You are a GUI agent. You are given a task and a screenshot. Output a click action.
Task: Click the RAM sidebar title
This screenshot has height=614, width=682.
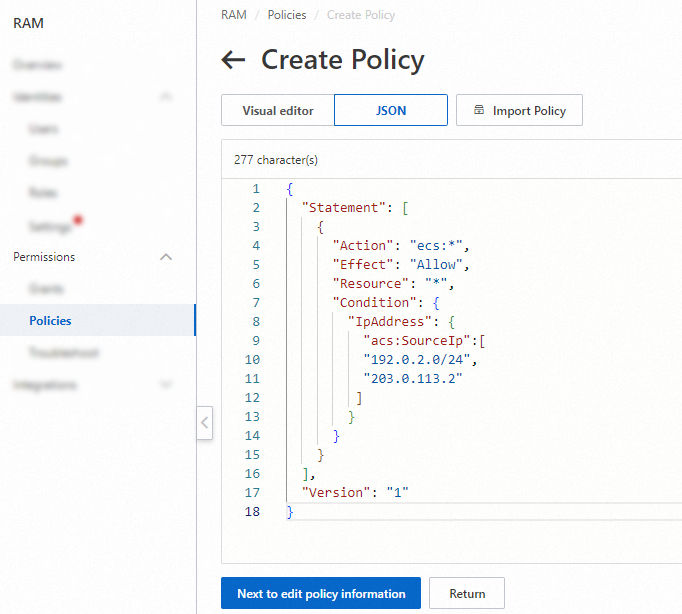coord(28,23)
